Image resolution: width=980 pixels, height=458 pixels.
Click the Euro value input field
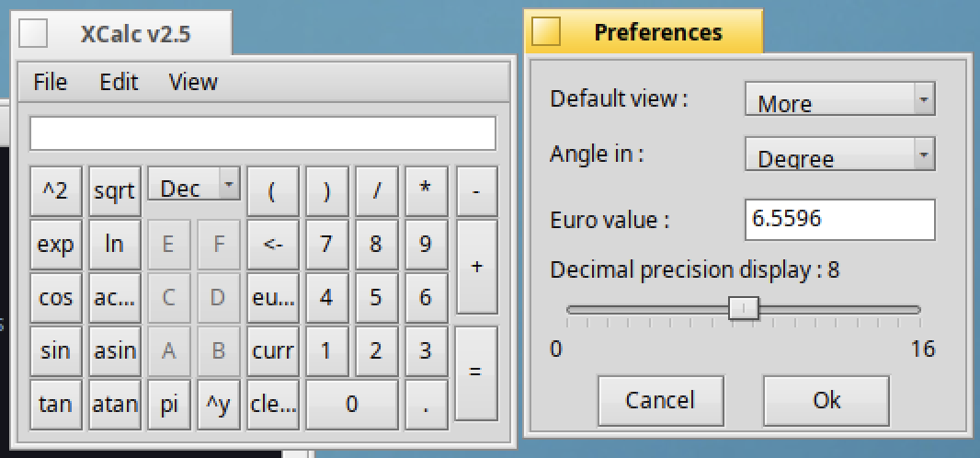click(839, 220)
